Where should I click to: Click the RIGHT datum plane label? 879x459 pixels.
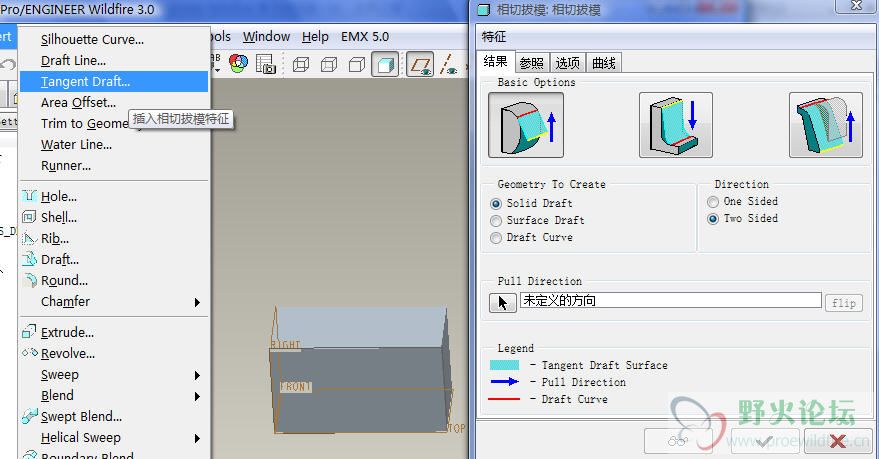[285, 345]
